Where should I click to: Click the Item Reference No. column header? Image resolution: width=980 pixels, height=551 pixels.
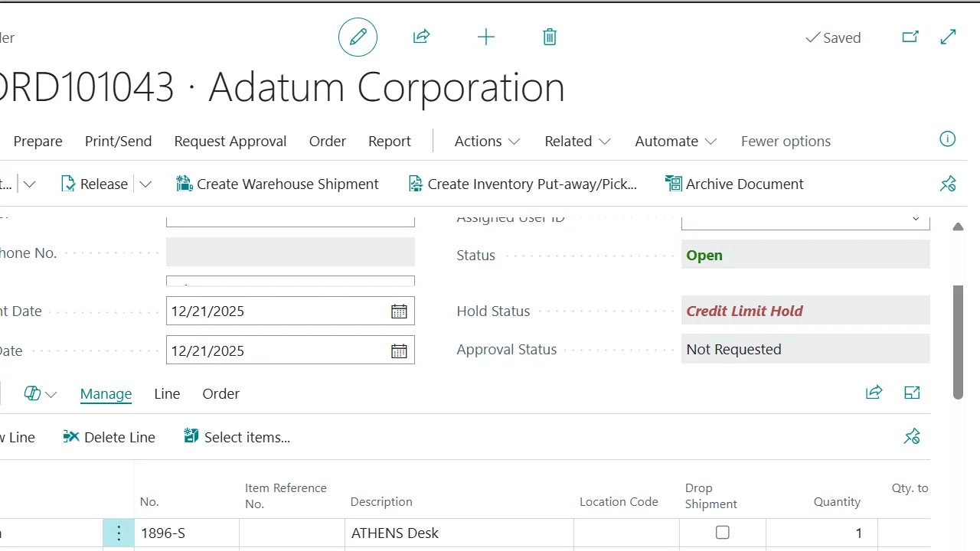tap(286, 496)
